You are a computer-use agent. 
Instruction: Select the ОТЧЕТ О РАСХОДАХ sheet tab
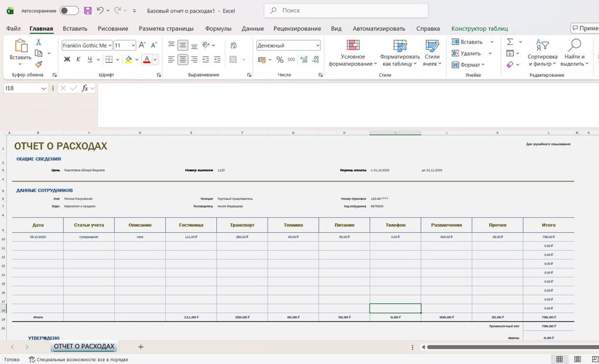pos(84,347)
